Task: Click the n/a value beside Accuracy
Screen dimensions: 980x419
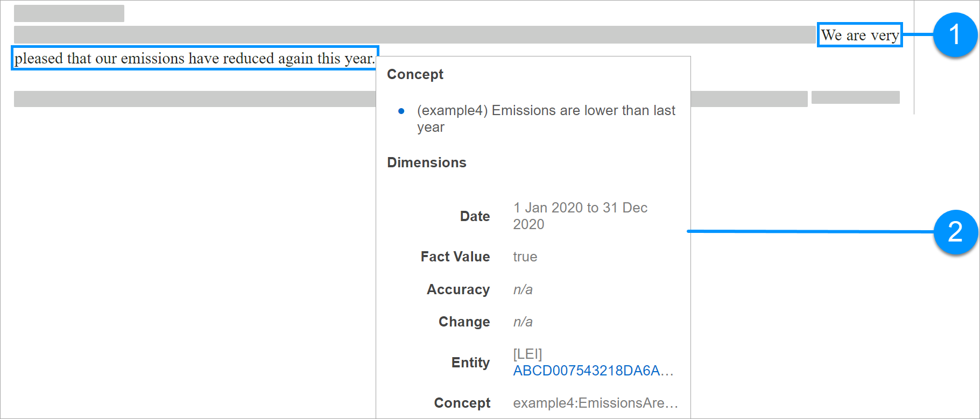Action: coord(523,289)
